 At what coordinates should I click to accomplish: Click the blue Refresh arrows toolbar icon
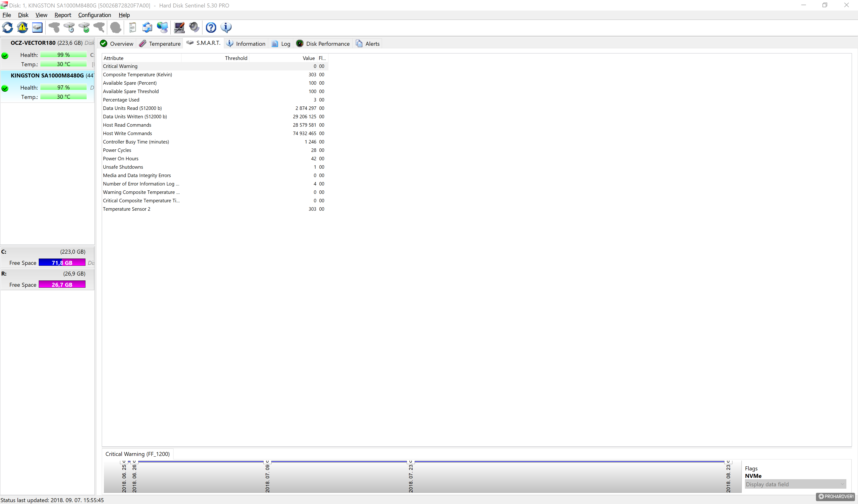tap(8, 28)
